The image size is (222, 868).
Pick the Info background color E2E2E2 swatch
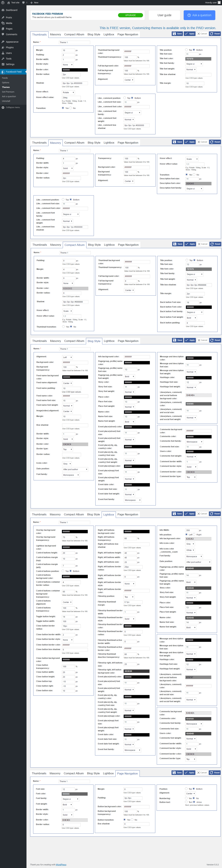pos(198,539)
